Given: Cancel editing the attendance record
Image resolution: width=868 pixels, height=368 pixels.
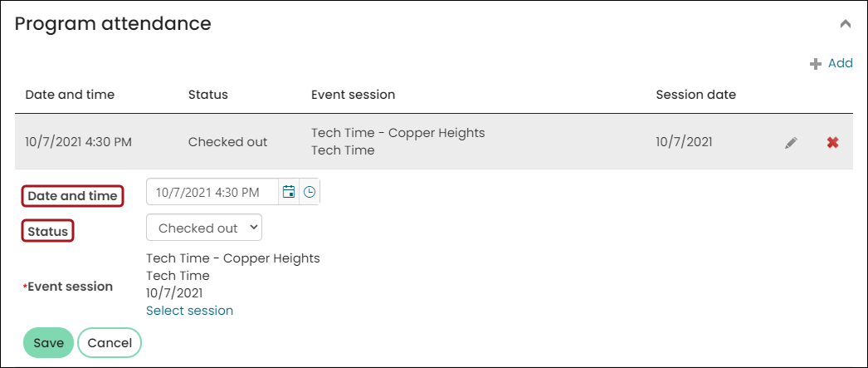Looking at the screenshot, I should pyautogui.click(x=110, y=343).
